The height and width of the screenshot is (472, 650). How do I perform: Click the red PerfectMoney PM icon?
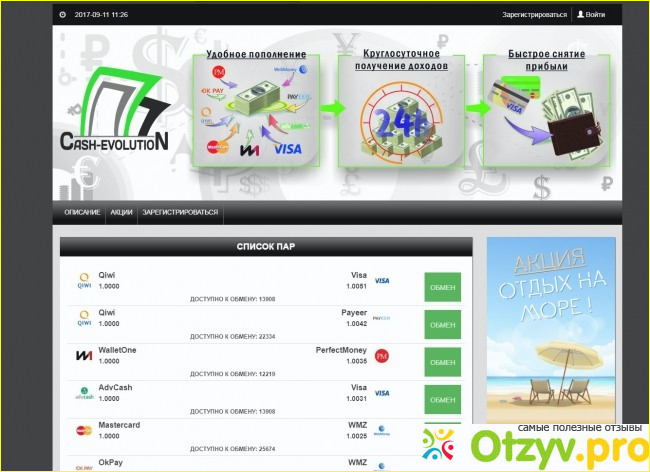coord(381,355)
